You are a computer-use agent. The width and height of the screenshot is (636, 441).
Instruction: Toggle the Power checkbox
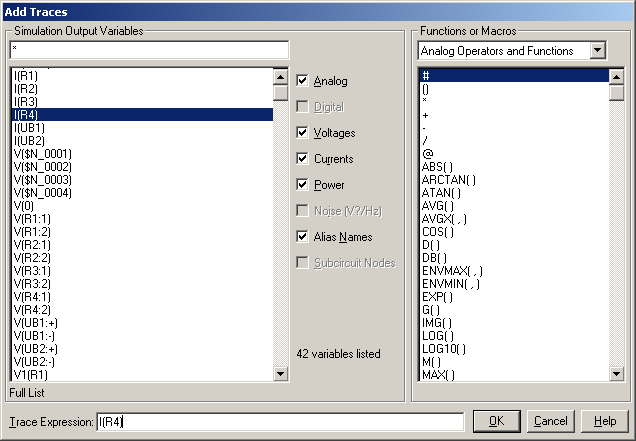(302, 184)
